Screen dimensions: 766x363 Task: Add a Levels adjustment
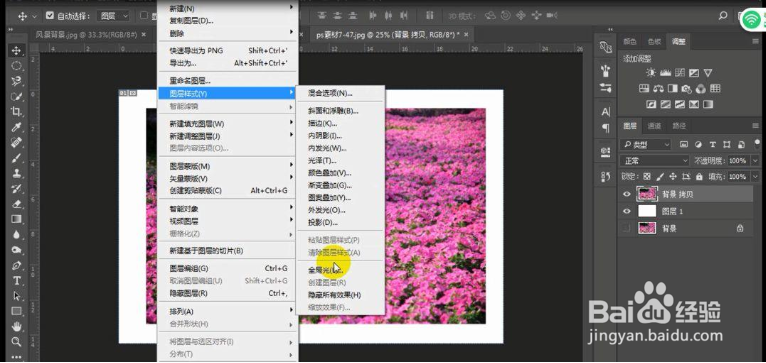click(x=665, y=73)
